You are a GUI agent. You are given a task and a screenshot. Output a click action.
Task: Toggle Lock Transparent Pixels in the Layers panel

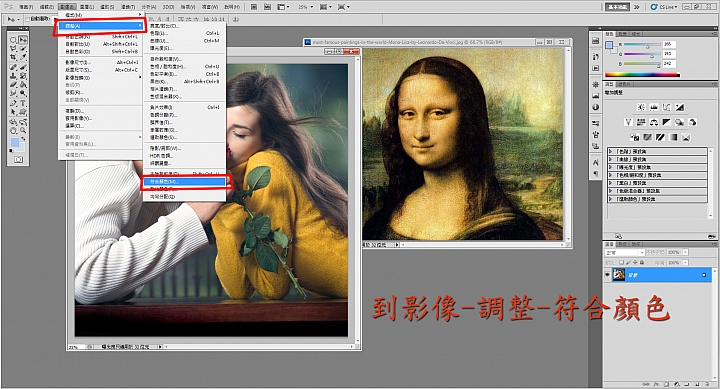[x=621, y=262]
